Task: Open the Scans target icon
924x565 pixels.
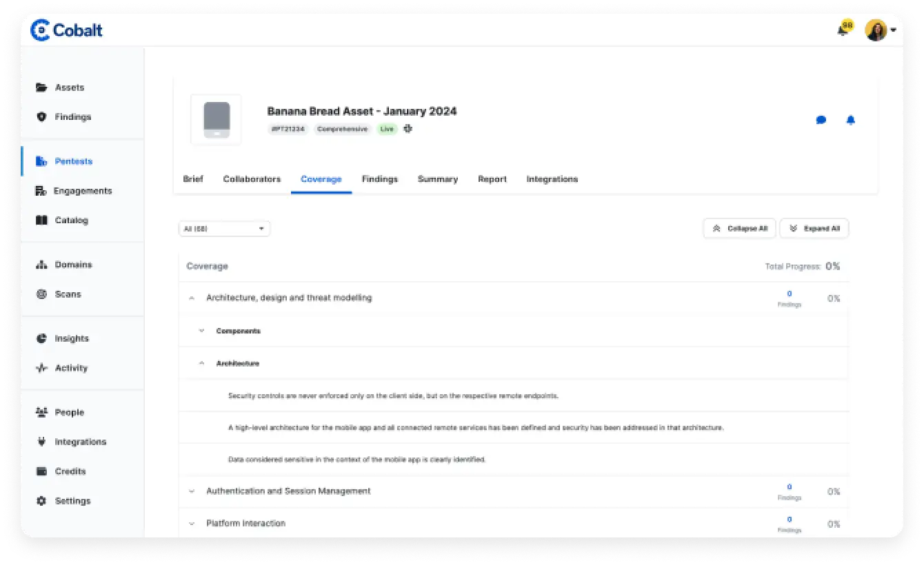Action: tap(41, 294)
